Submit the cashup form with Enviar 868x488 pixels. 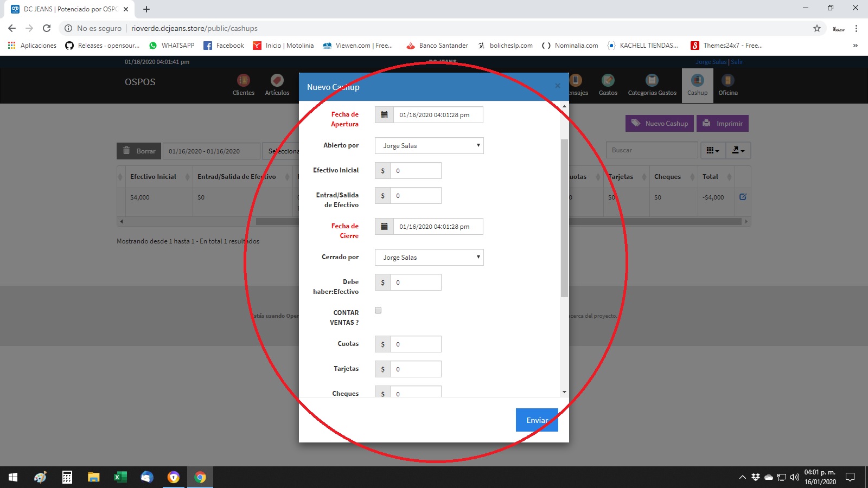coord(537,420)
